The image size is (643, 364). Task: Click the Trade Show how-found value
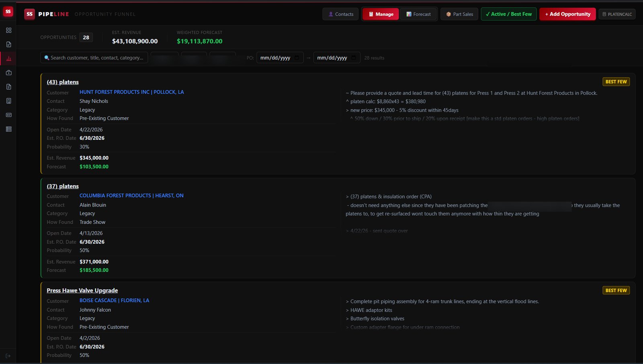pyautogui.click(x=92, y=222)
